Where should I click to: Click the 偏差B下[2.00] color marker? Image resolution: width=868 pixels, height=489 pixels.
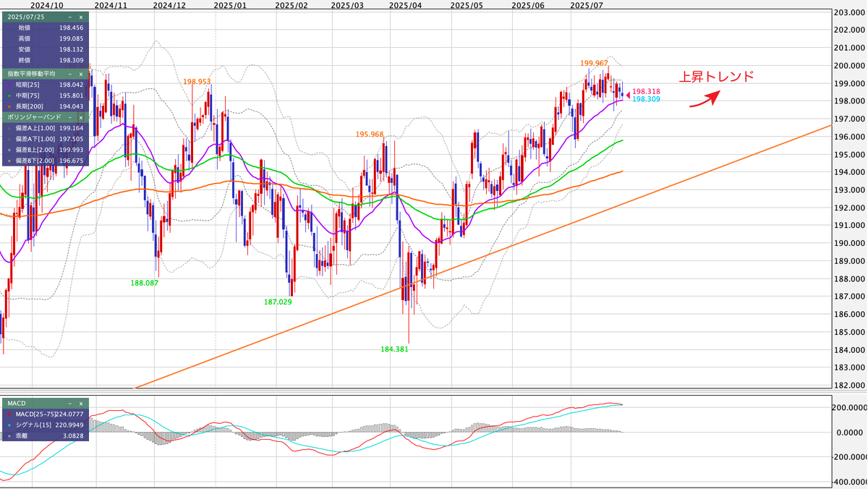9,159
